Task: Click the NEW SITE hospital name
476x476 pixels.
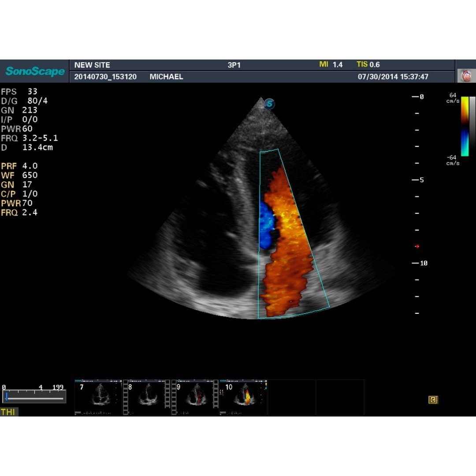Action: (x=92, y=65)
